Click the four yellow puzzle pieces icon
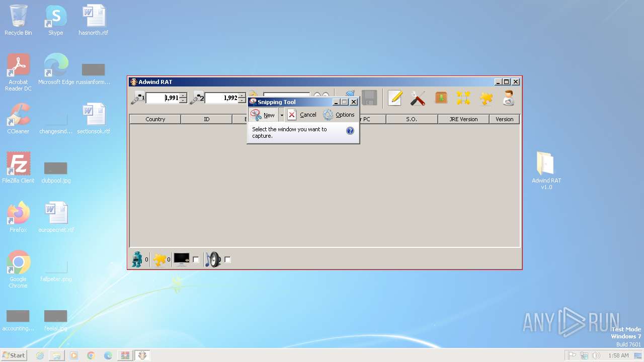Screen dimensions: 644x362 point(463,98)
